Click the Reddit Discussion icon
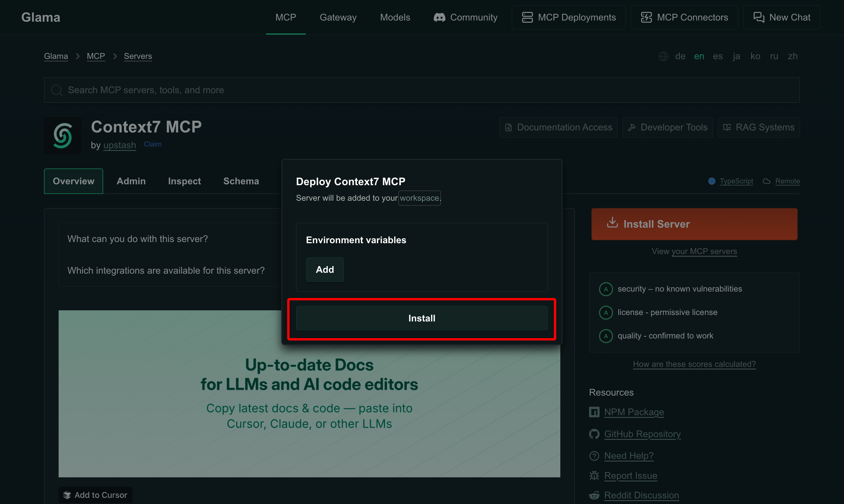Image resolution: width=844 pixels, height=504 pixels. [x=594, y=495]
